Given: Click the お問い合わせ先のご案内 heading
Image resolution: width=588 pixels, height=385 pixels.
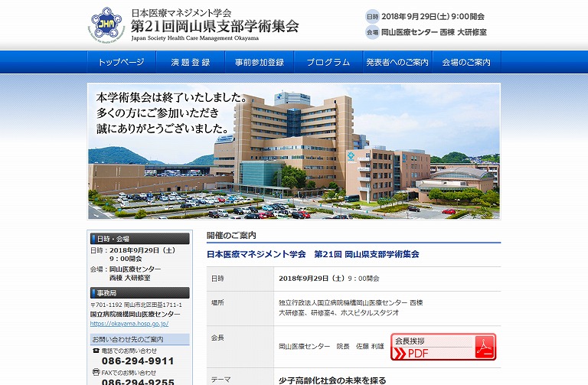Looking at the screenshot, I should (x=140, y=339).
